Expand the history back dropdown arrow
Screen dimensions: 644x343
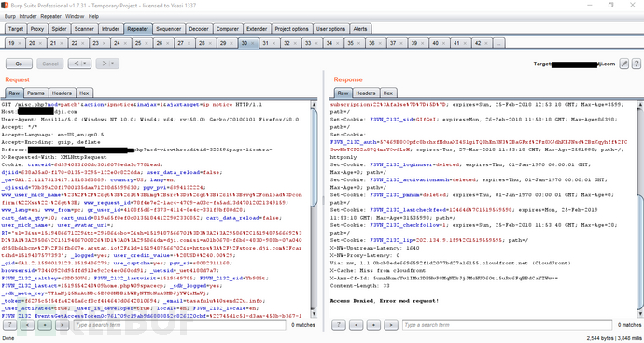tap(86, 64)
